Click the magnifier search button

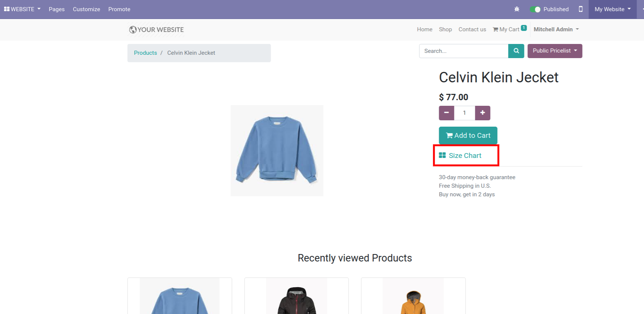pyautogui.click(x=516, y=51)
